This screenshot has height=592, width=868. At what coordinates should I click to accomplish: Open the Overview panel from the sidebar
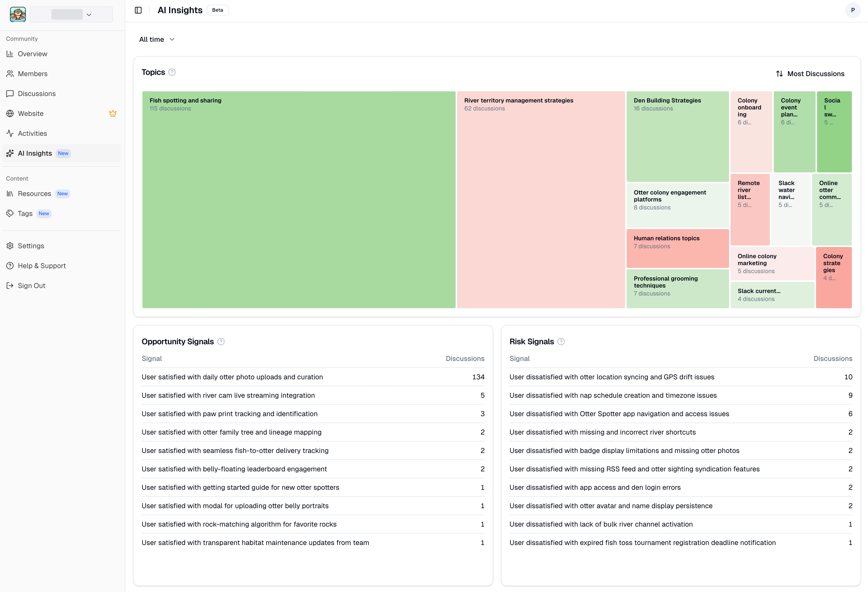coord(33,54)
